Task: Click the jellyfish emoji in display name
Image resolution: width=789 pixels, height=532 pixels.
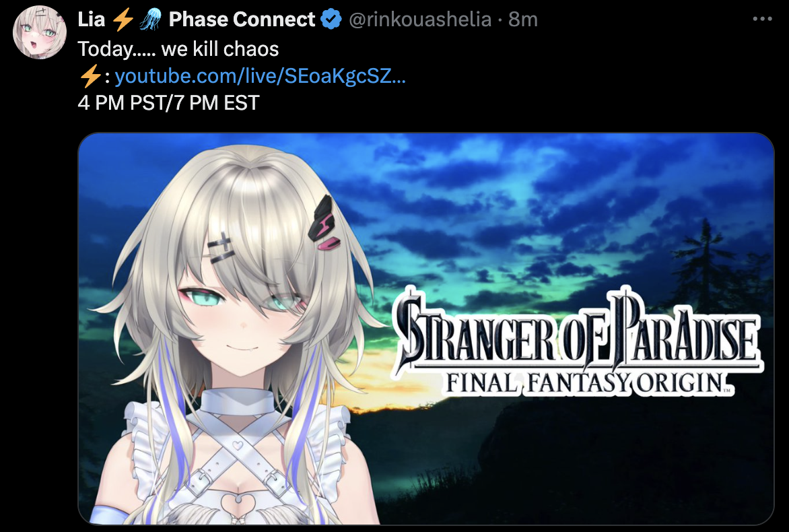Action: [x=150, y=19]
